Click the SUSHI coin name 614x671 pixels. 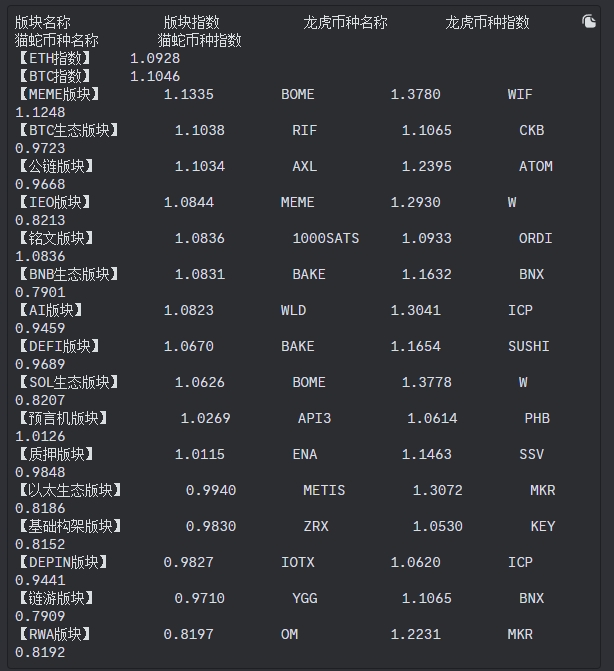coord(528,346)
